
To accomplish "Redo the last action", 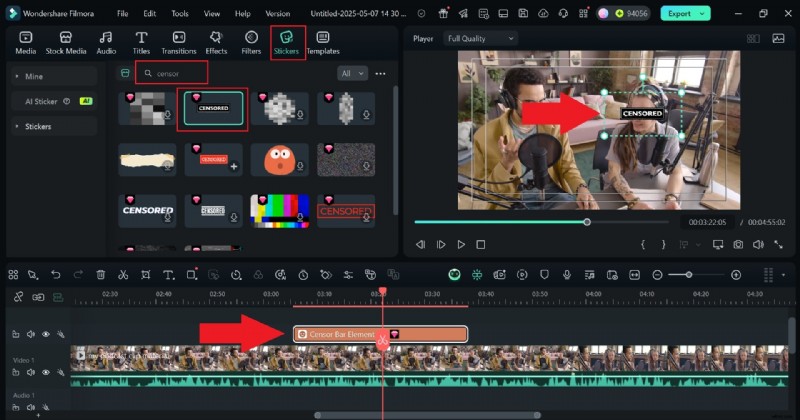I will coord(78,275).
